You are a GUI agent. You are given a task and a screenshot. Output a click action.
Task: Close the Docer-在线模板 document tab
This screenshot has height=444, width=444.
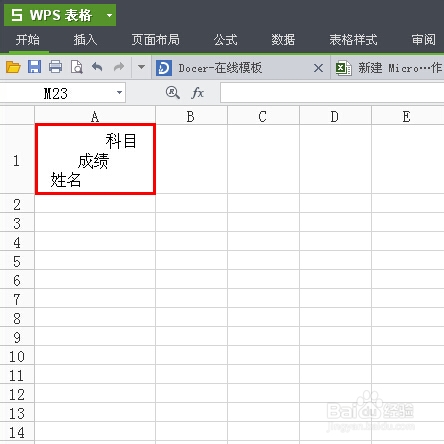(318, 68)
